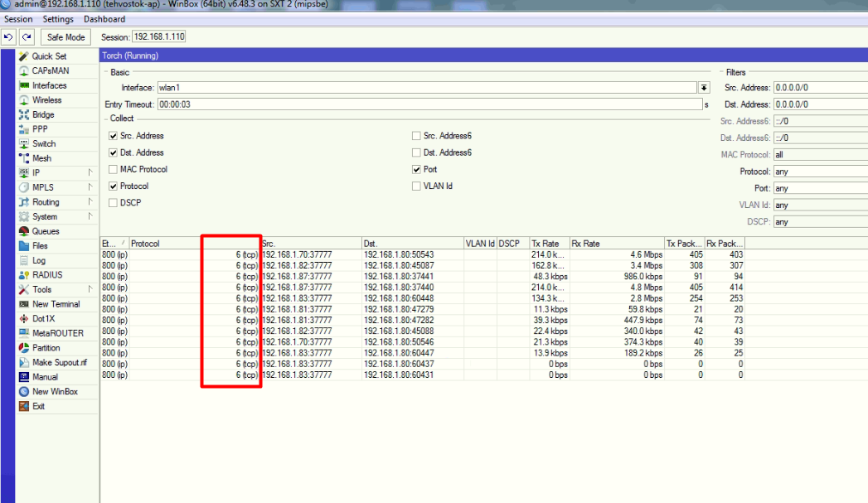Expand the Routing submenu
The width and height of the screenshot is (868, 503).
pos(24,202)
